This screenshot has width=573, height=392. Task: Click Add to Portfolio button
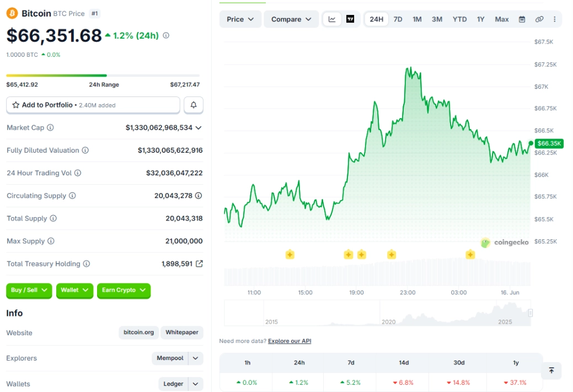point(93,105)
